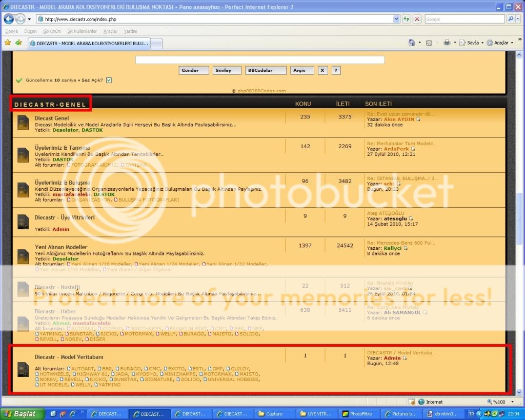Open the phpBB3BBCodes.com link

click(261, 91)
